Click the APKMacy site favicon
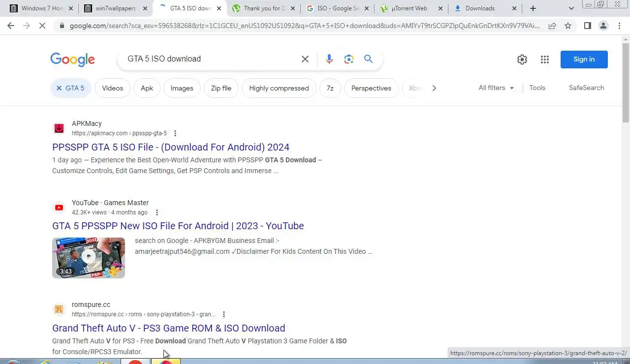 pyautogui.click(x=59, y=128)
